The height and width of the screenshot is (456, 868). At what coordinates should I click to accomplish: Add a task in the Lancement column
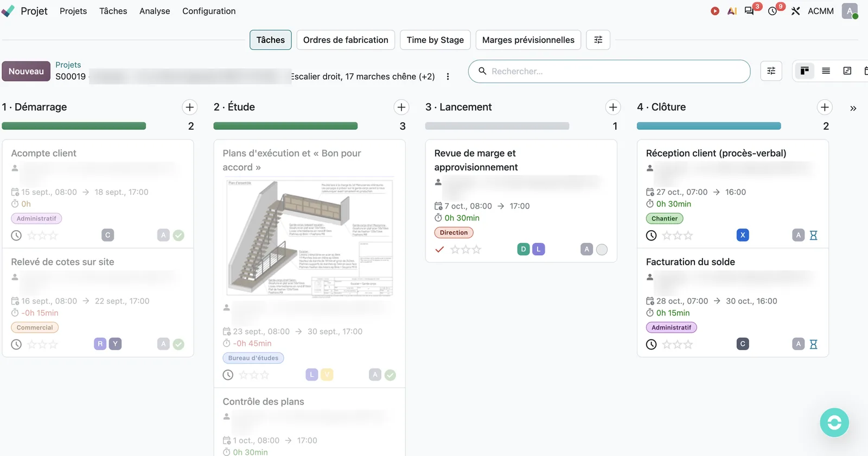pyautogui.click(x=612, y=107)
